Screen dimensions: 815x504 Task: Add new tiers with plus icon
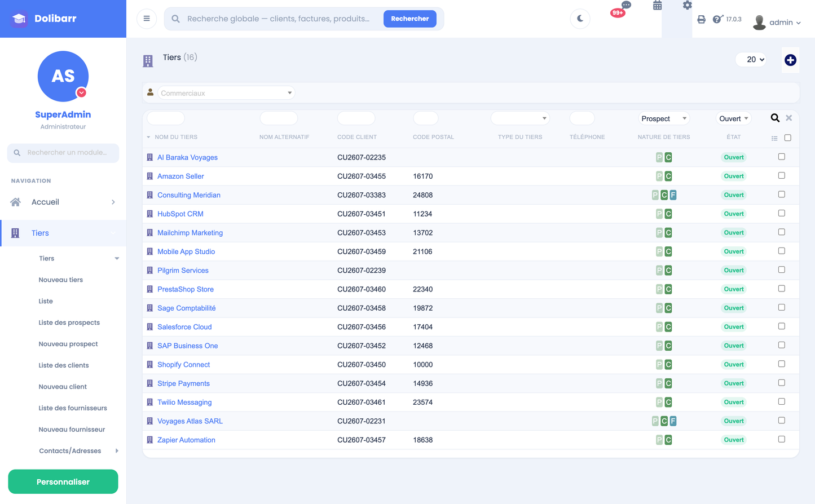click(x=790, y=60)
